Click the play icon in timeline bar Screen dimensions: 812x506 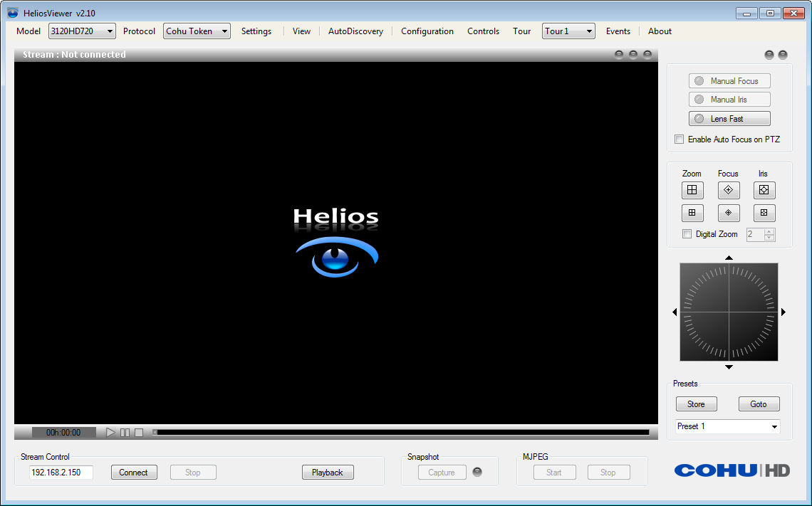click(110, 432)
